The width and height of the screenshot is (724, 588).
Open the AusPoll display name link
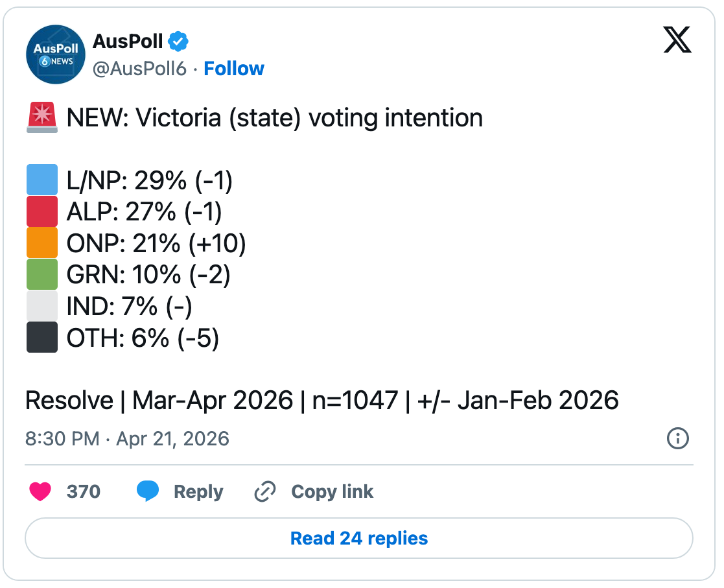pyautogui.click(x=128, y=41)
